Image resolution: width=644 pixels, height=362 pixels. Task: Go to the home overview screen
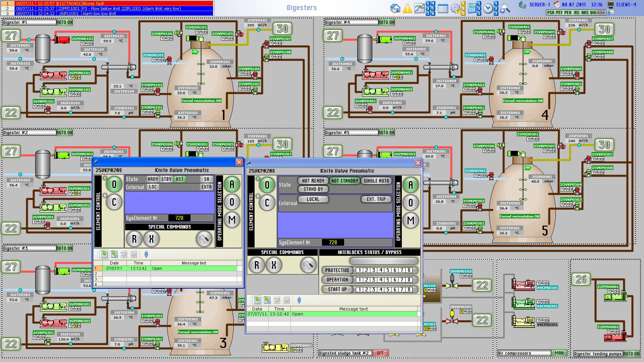[395, 8]
